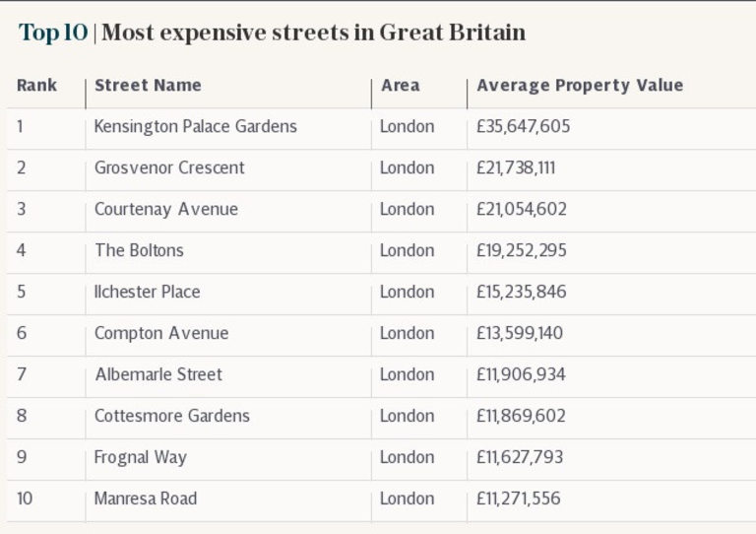Select the £11,271,556 value cell
The width and height of the screenshot is (756, 534).
tap(518, 500)
